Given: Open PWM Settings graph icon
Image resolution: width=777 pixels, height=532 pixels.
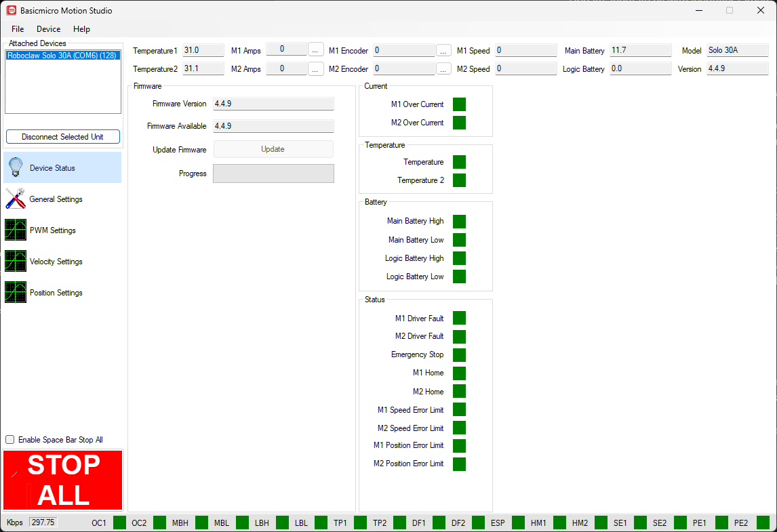Looking at the screenshot, I should click(16, 230).
